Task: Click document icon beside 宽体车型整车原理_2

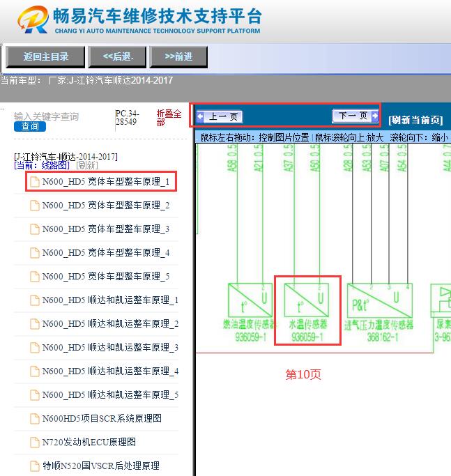Action: pyautogui.click(x=35, y=205)
